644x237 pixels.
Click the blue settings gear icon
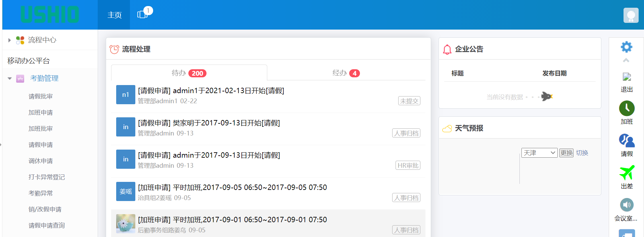626,47
